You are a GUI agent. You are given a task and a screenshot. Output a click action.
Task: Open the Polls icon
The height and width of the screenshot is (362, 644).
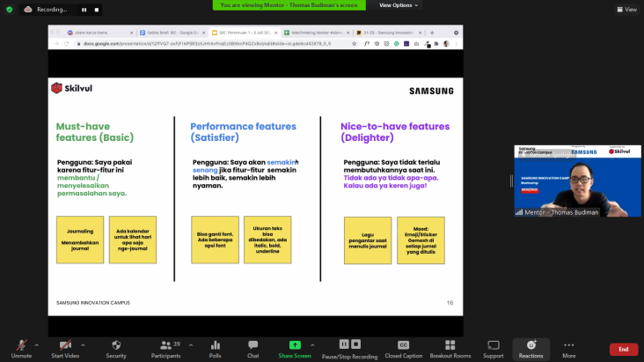click(216, 349)
